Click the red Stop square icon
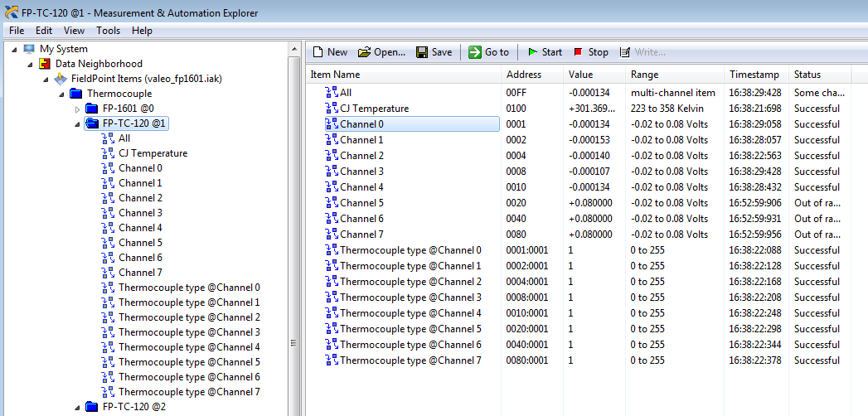The height and width of the screenshot is (416, 868). point(579,52)
